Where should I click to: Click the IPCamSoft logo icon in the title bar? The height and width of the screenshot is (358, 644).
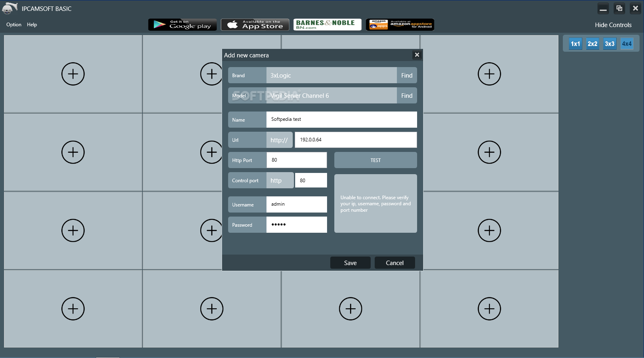pyautogui.click(x=10, y=8)
